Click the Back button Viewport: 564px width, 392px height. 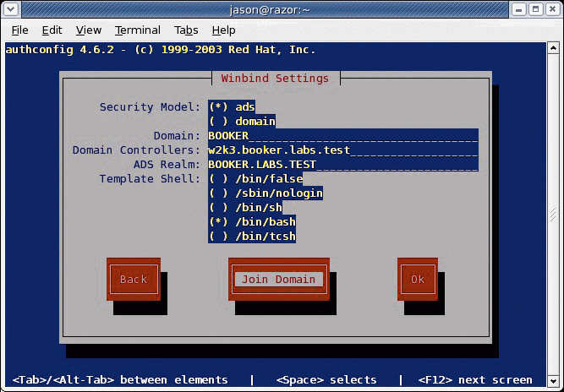(134, 279)
